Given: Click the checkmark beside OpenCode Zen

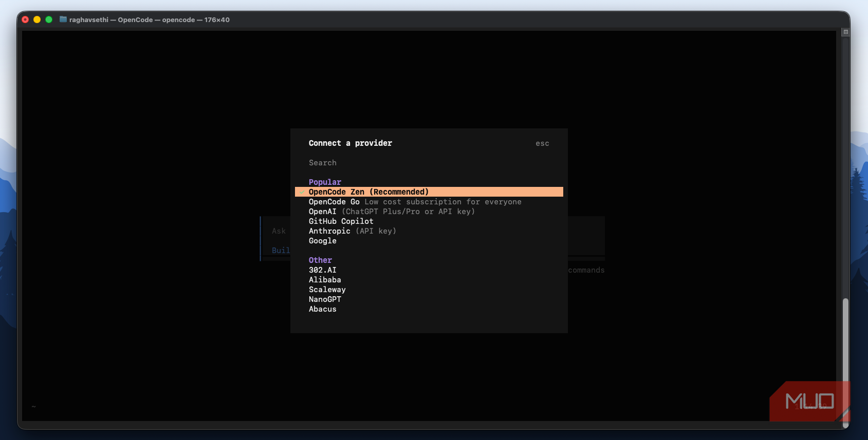Looking at the screenshot, I should point(302,192).
